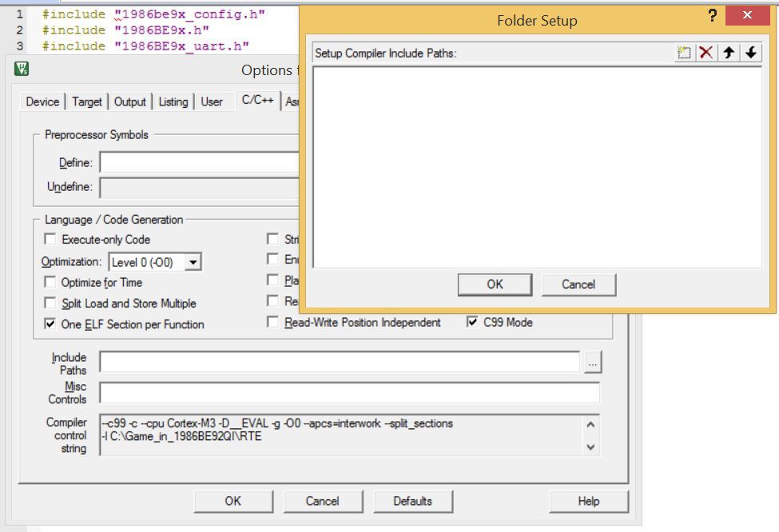This screenshot has height=532, width=779.
Task: Click the New (Insert) path icon in Folder Setup
Action: [684, 53]
